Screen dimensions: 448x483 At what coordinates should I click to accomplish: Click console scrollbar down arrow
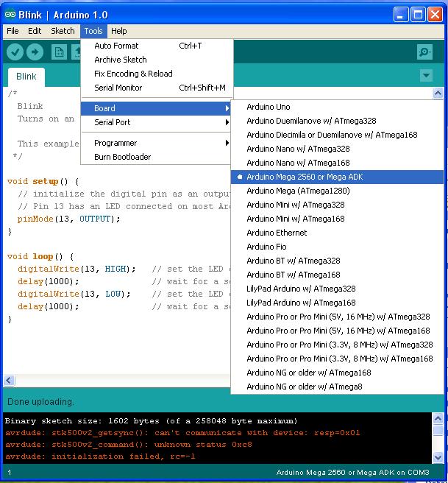(438, 457)
